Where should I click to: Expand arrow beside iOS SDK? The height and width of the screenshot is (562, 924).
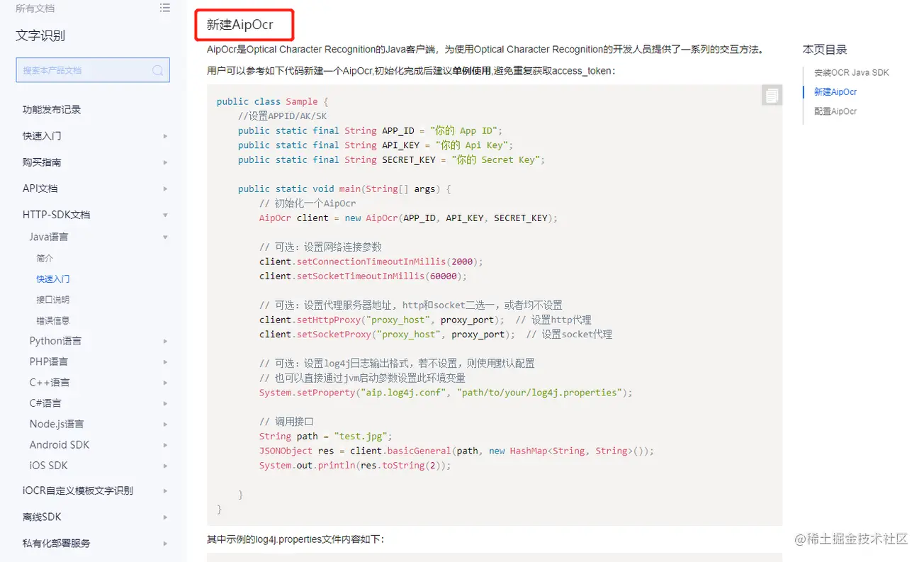(165, 466)
